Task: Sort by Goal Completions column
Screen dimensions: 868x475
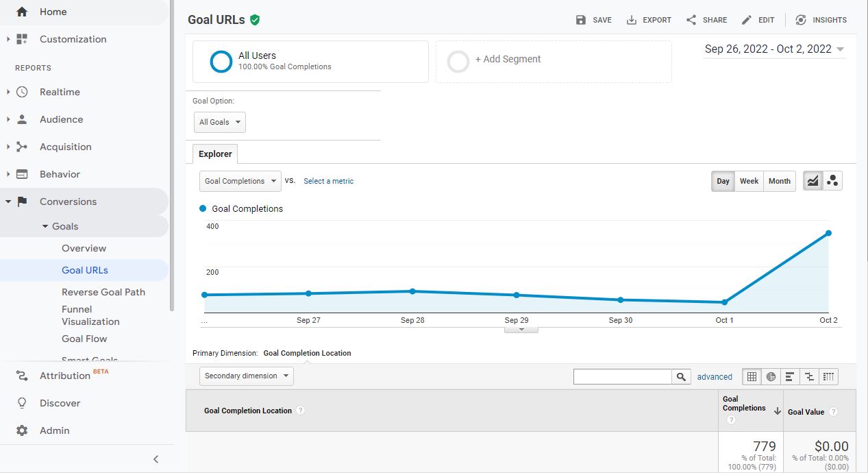Action: pyautogui.click(x=751, y=411)
